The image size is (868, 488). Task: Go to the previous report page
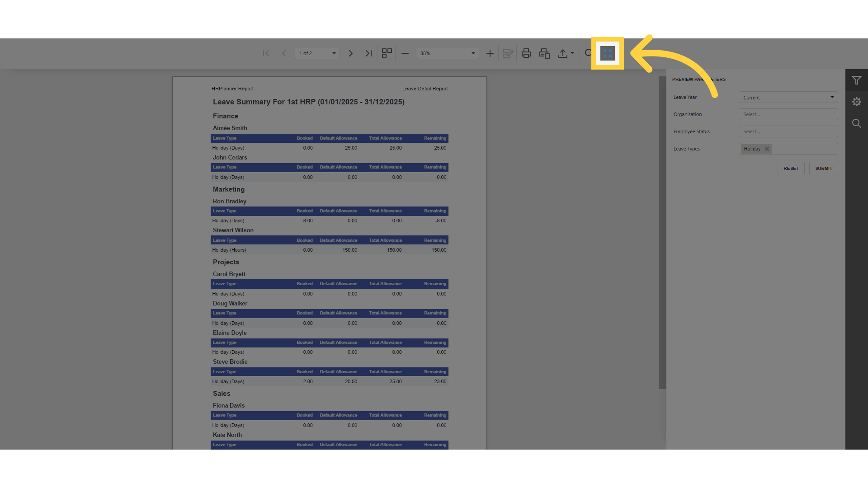tap(284, 53)
